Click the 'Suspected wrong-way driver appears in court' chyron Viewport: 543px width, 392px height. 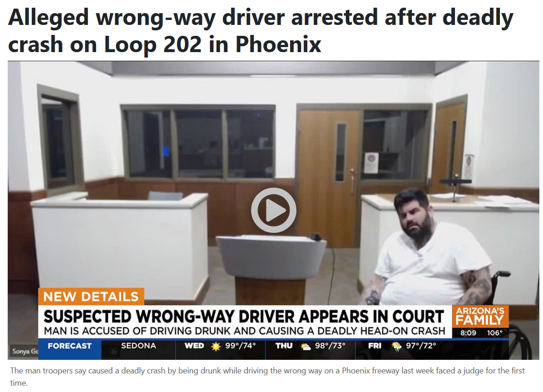point(244,316)
